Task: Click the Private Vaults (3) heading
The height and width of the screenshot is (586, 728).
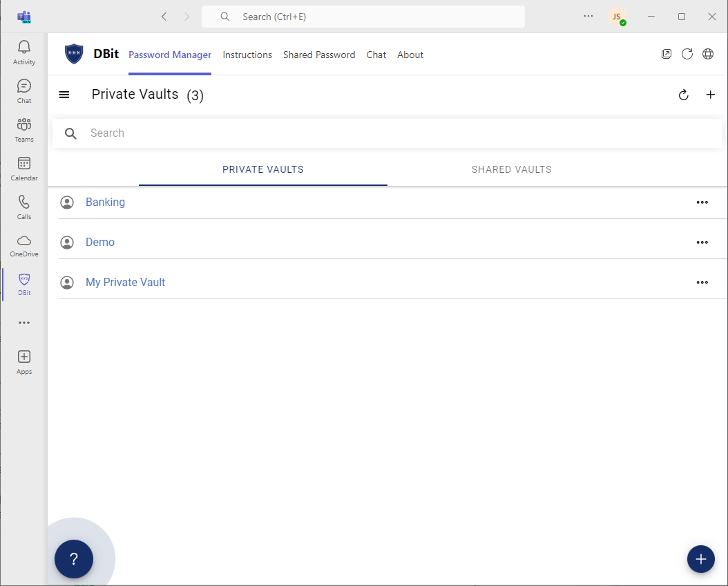Action: [148, 95]
